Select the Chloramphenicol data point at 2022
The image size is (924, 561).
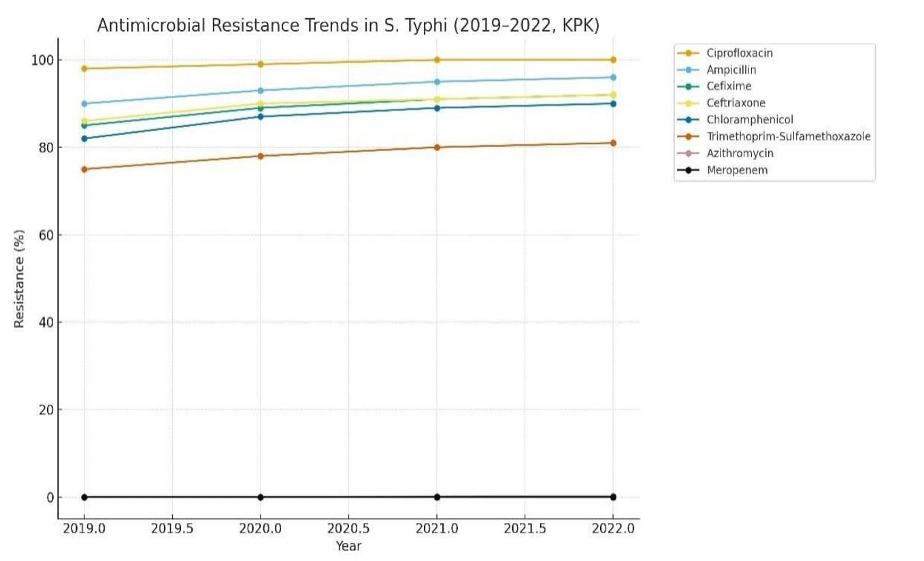click(613, 103)
